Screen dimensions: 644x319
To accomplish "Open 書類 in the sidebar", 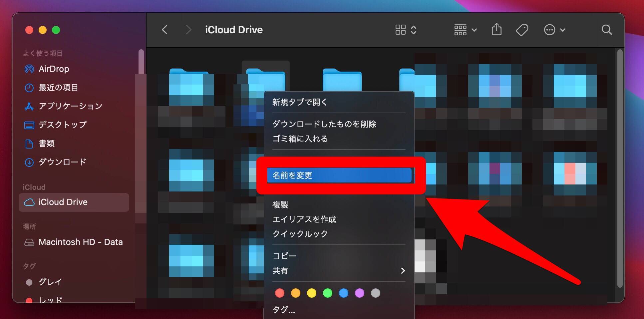I will click(x=74, y=144).
